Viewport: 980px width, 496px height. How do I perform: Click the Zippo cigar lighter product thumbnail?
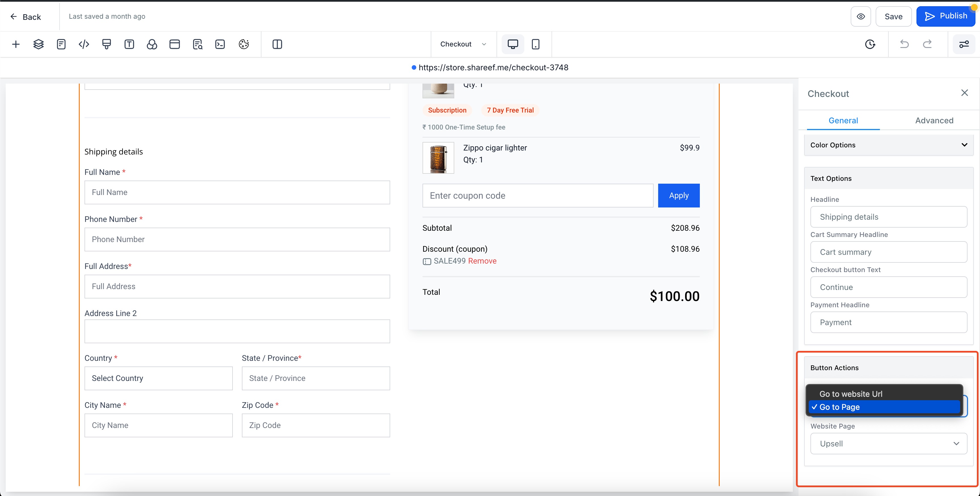click(x=438, y=158)
